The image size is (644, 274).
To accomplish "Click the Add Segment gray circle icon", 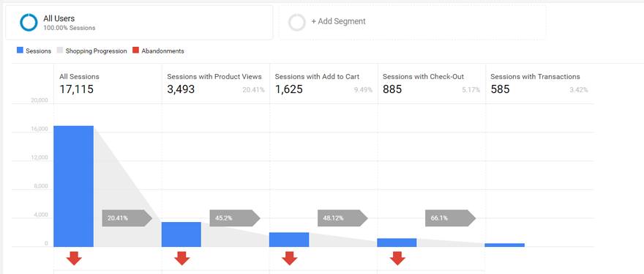I will [x=297, y=22].
